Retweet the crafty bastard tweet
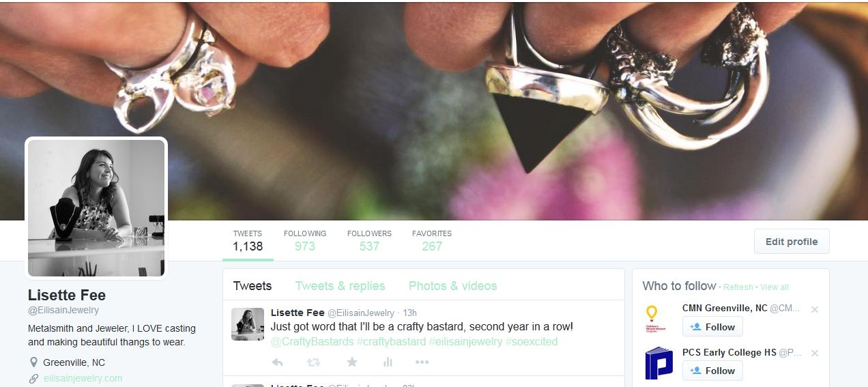The height and width of the screenshot is (387, 868). tap(313, 362)
